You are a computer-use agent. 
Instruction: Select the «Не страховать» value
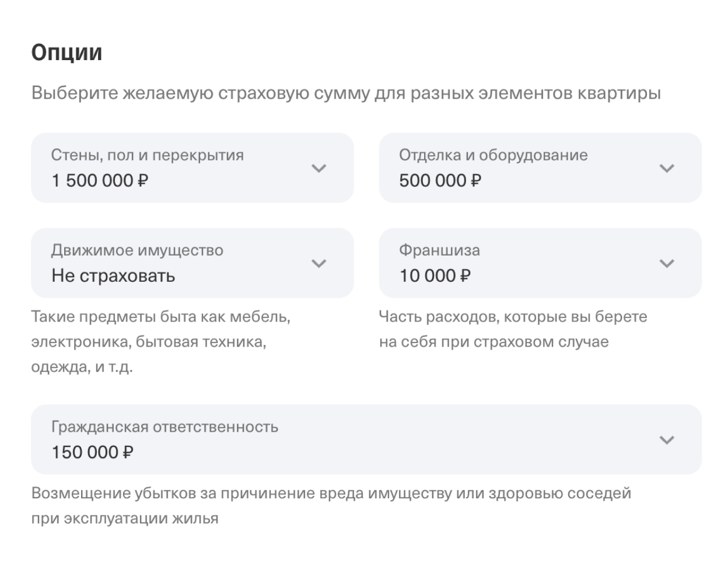[112, 275]
